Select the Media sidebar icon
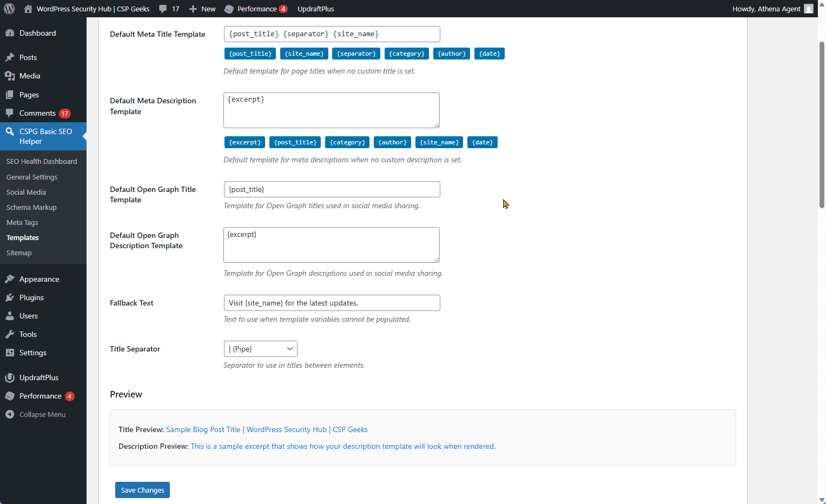This screenshot has height=504, width=826. (10, 76)
